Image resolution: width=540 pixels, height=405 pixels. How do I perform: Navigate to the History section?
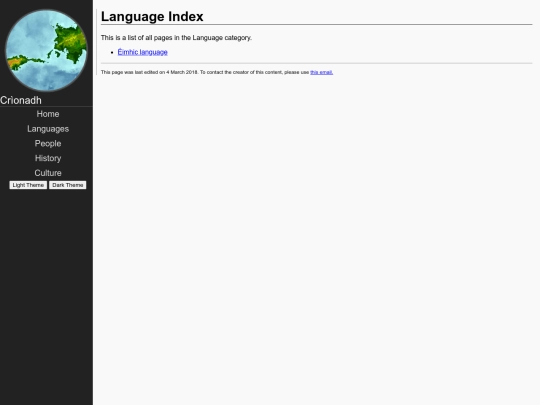[48, 158]
